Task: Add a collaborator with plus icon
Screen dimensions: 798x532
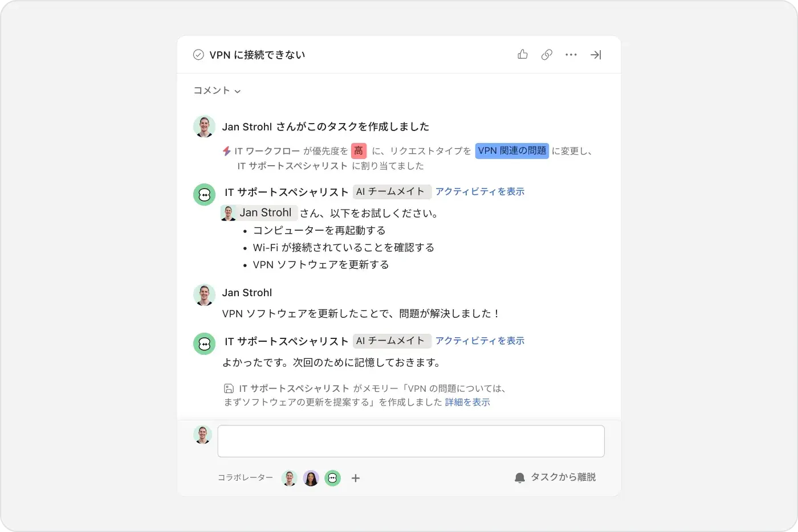Action: [356, 478]
